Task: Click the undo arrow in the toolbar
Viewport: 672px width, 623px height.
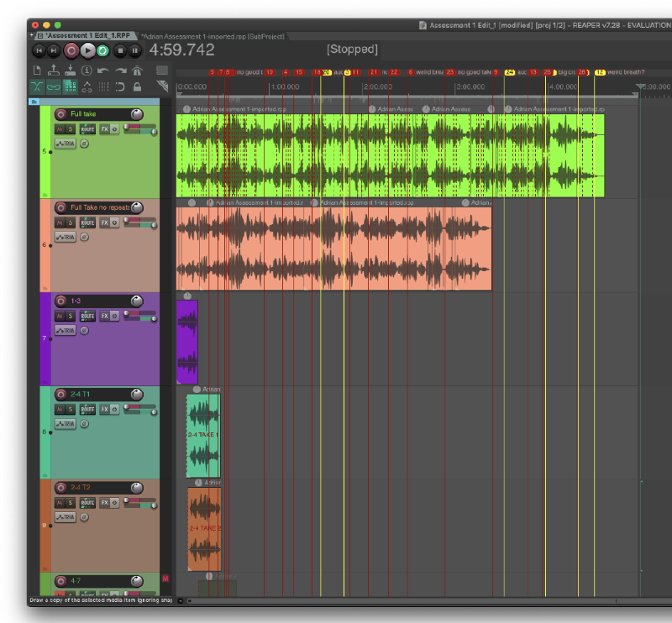Action: (x=102, y=71)
